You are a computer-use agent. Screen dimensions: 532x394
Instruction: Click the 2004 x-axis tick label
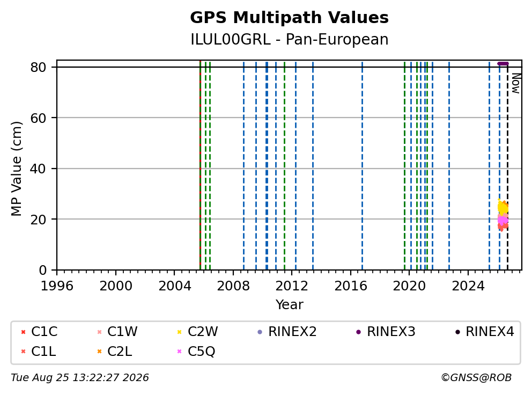tap(174, 286)
